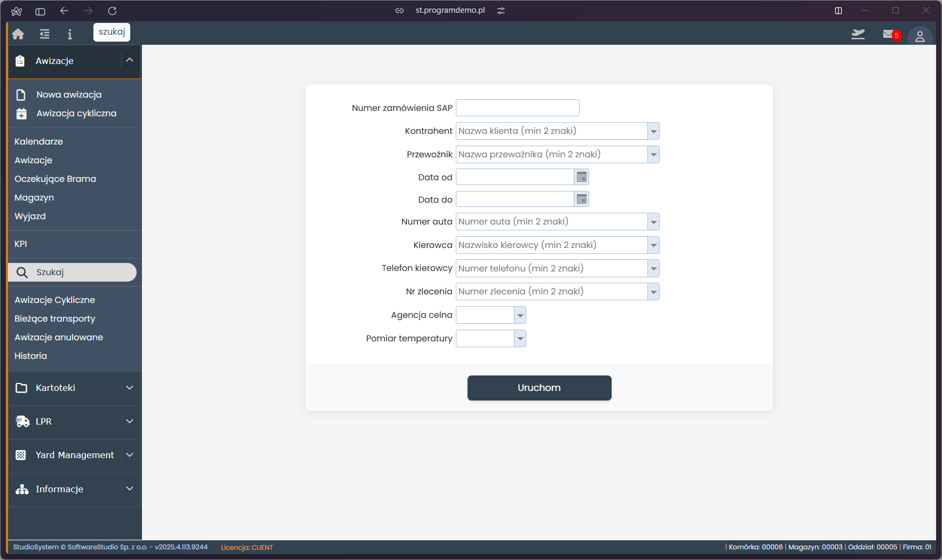Viewport: 942px width, 560px height.
Task: Click the home icon in top toolbar
Action: pos(18,34)
